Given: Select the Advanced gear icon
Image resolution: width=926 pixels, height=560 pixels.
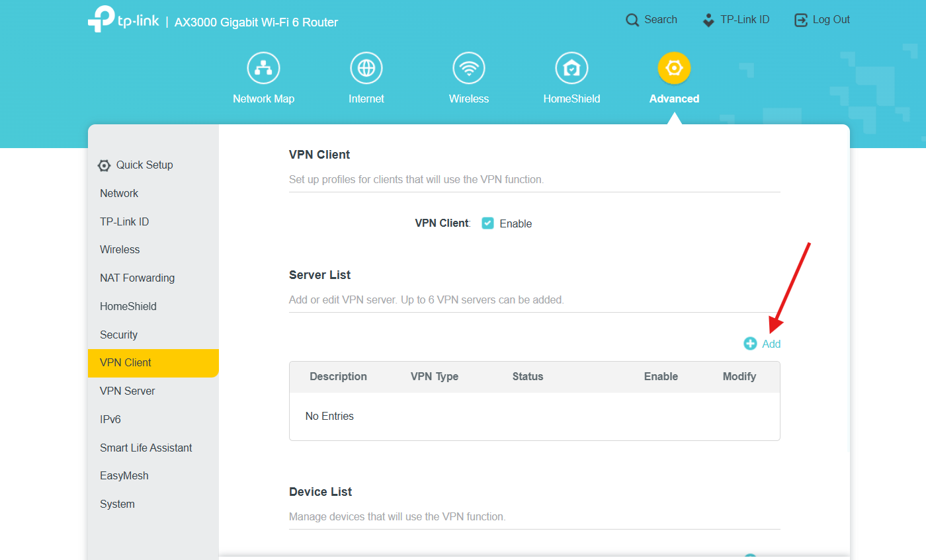Looking at the screenshot, I should point(674,68).
